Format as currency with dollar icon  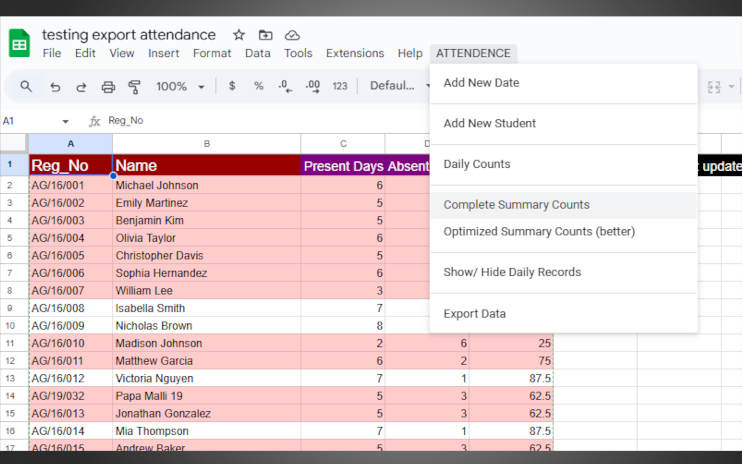[232, 86]
